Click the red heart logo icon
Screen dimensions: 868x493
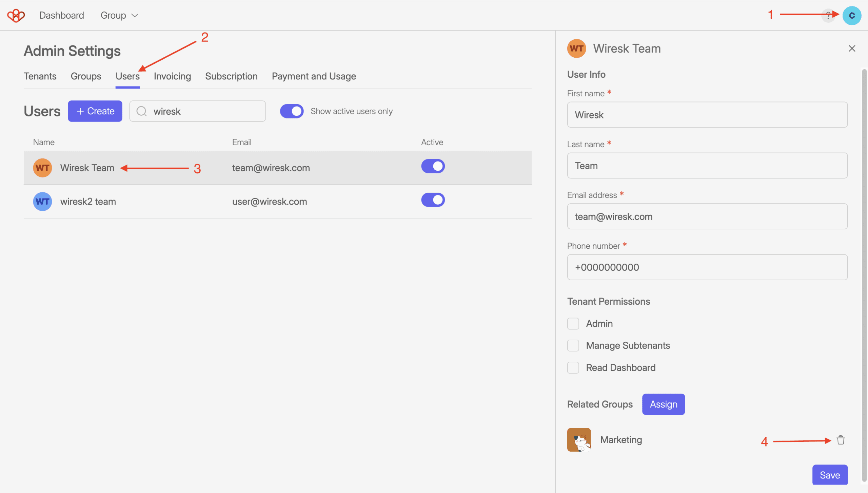16,15
